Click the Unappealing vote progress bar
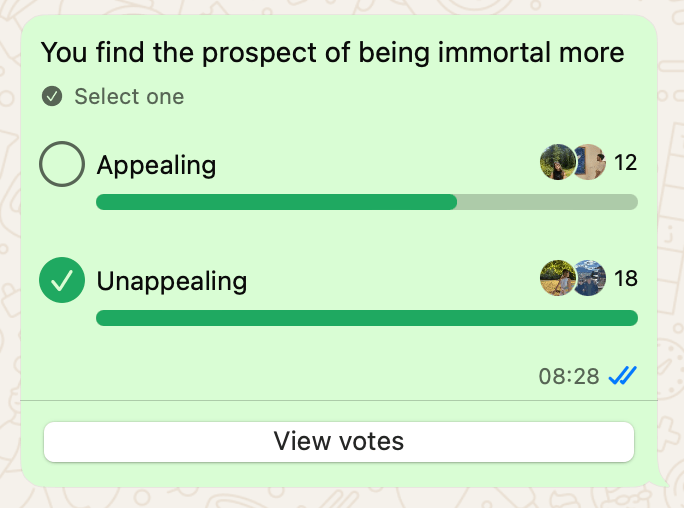This screenshot has width=684, height=508. 366,318
